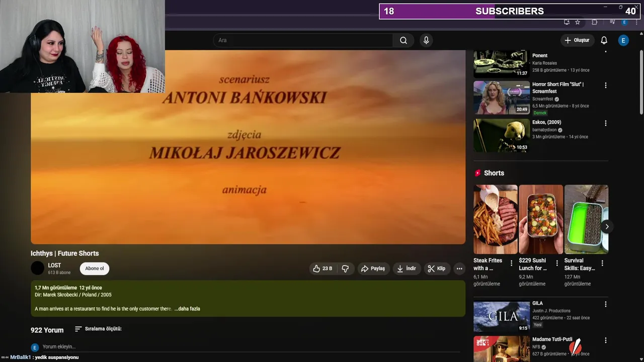Open the LOST channel name link
This screenshot has width=644, height=362.
coord(54,265)
